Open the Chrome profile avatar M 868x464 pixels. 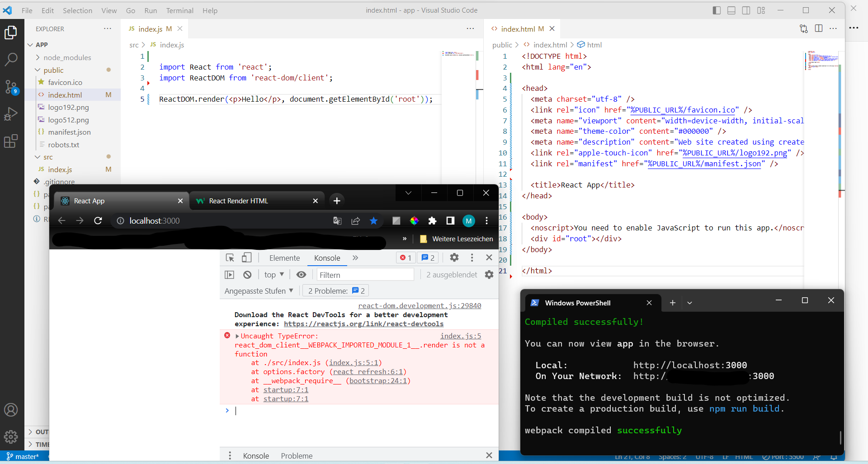click(x=469, y=220)
